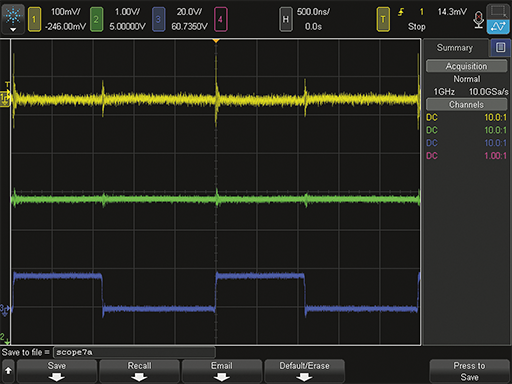Tap the blue waveform touch icon

click(x=498, y=27)
